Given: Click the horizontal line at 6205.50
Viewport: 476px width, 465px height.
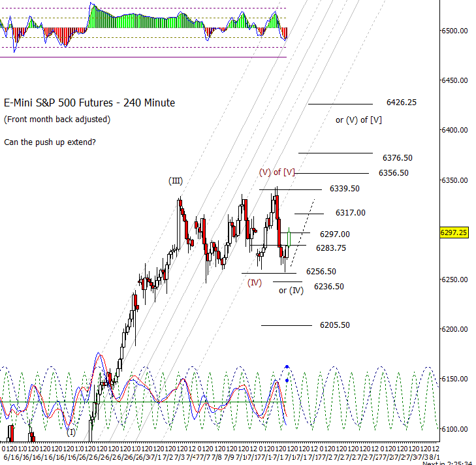Looking at the screenshot, I should (x=287, y=326).
